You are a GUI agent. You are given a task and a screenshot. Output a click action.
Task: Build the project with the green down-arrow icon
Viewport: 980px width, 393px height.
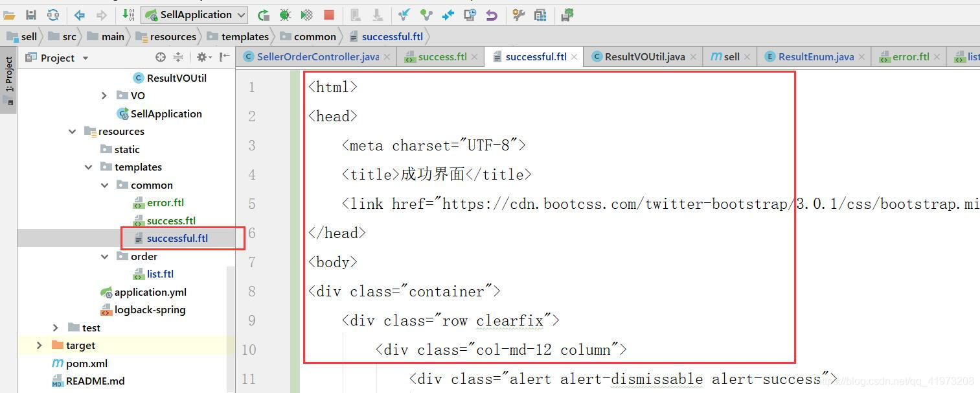click(128, 15)
